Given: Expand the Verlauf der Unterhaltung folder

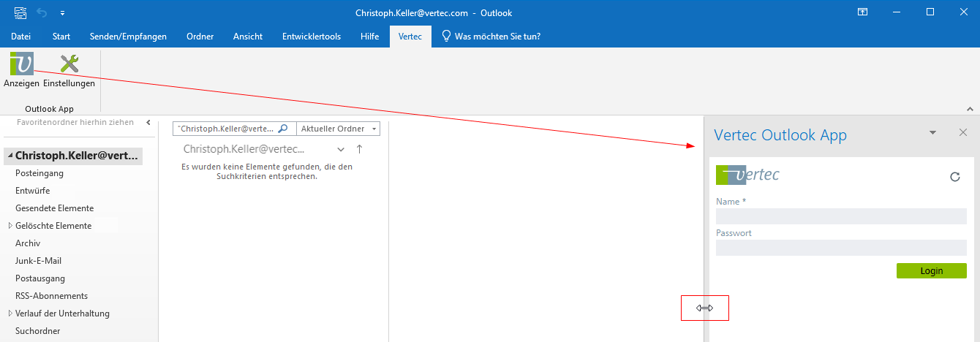Looking at the screenshot, I should (10, 313).
